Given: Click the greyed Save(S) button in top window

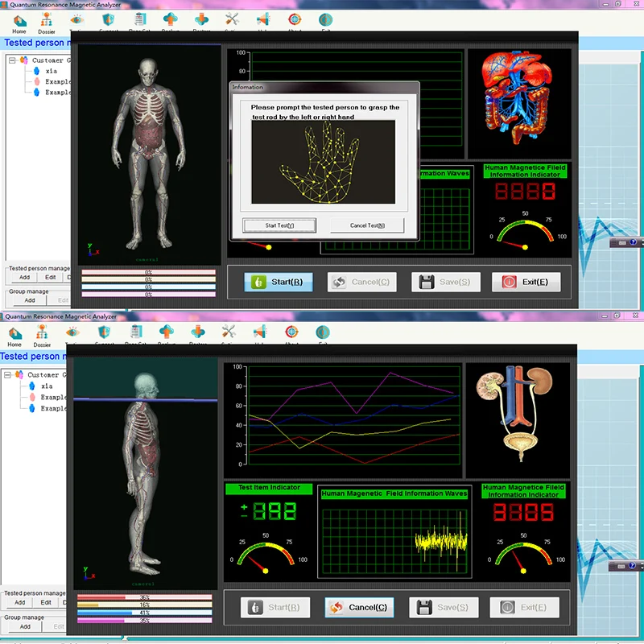Looking at the screenshot, I should click(446, 283).
